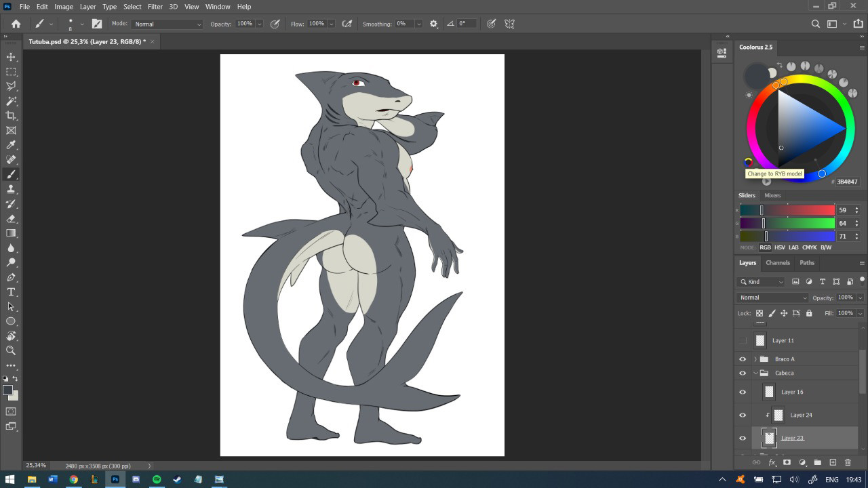Screen dimensions: 868x488
Task: Enable lock transparent pixels
Action: click(x=759, y=313)
